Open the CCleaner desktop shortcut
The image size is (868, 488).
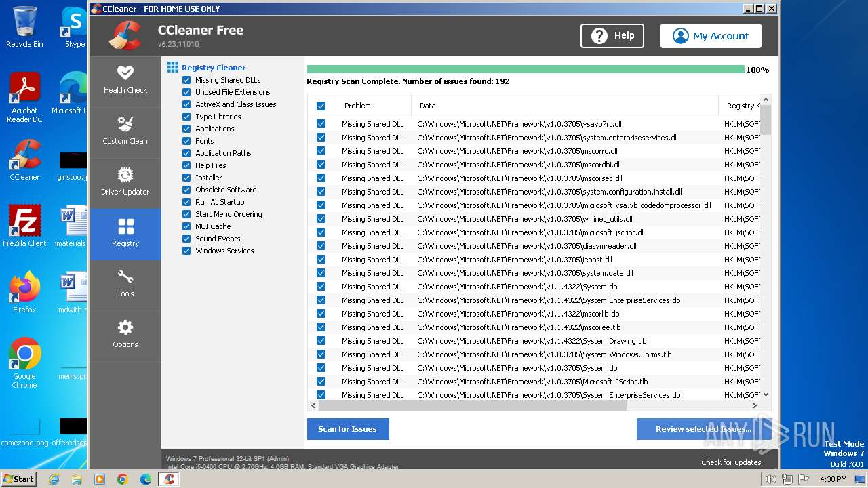coord(24,160)
